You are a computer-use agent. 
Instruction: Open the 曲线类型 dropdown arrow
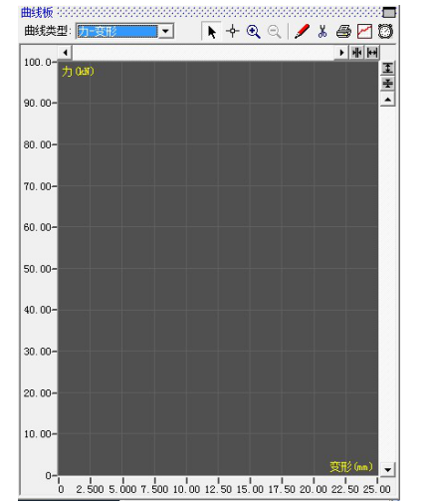tap(165, 32)
